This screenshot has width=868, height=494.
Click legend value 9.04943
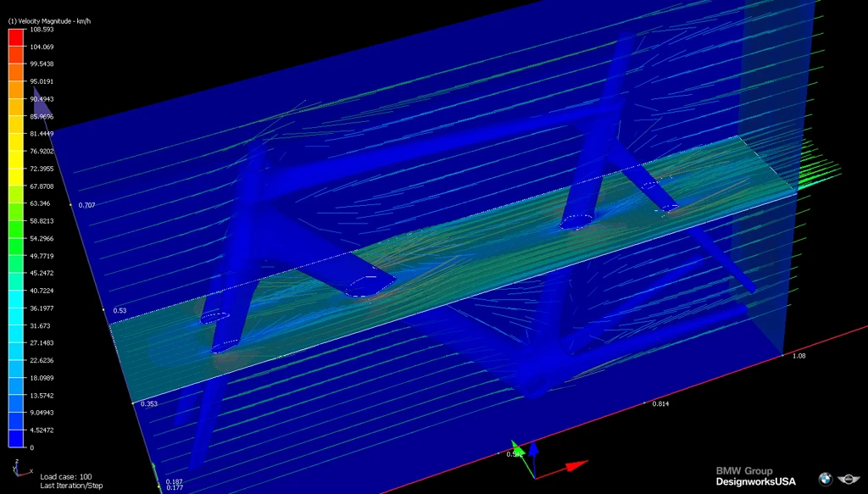tap(42, 412)
